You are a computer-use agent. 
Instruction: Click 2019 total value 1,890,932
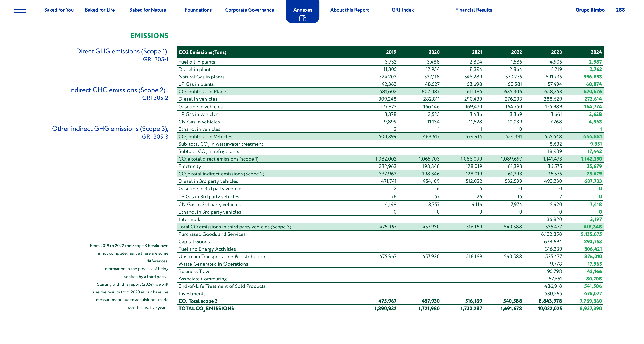(x=385, y=309)
